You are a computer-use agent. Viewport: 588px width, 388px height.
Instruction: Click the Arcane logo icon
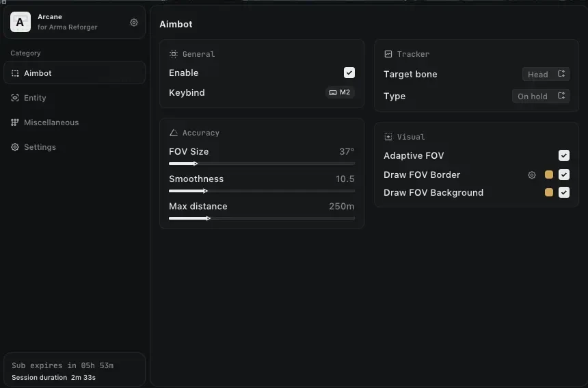click(21, 22)
